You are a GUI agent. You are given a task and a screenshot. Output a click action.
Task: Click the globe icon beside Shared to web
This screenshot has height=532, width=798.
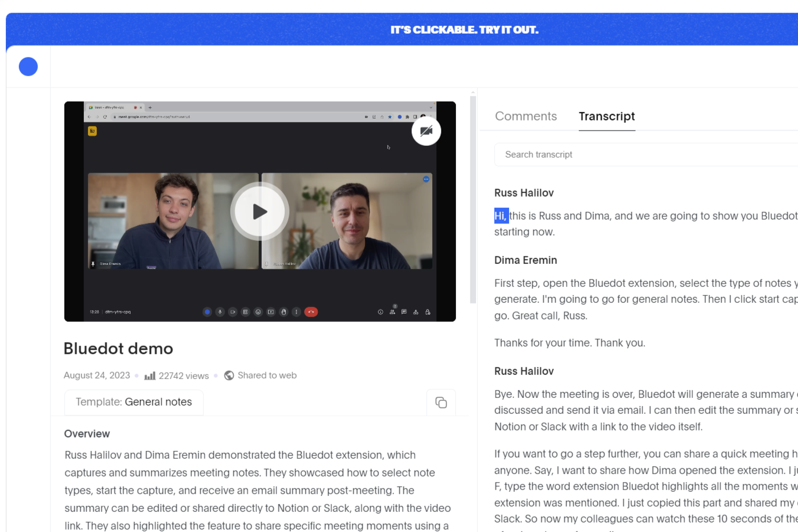pos(229,376)
